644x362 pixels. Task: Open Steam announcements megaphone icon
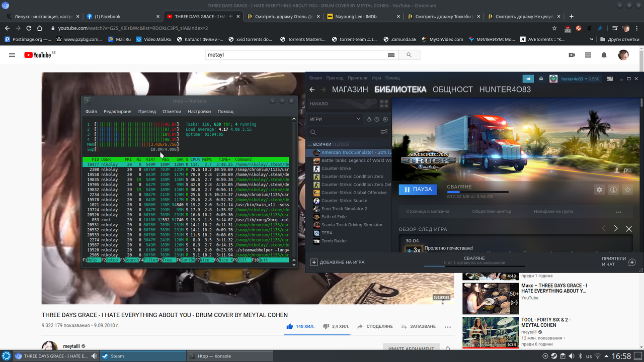point(528,78)
